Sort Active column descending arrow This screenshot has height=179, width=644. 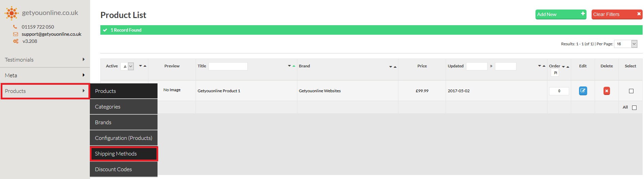[x=141, y=66]
